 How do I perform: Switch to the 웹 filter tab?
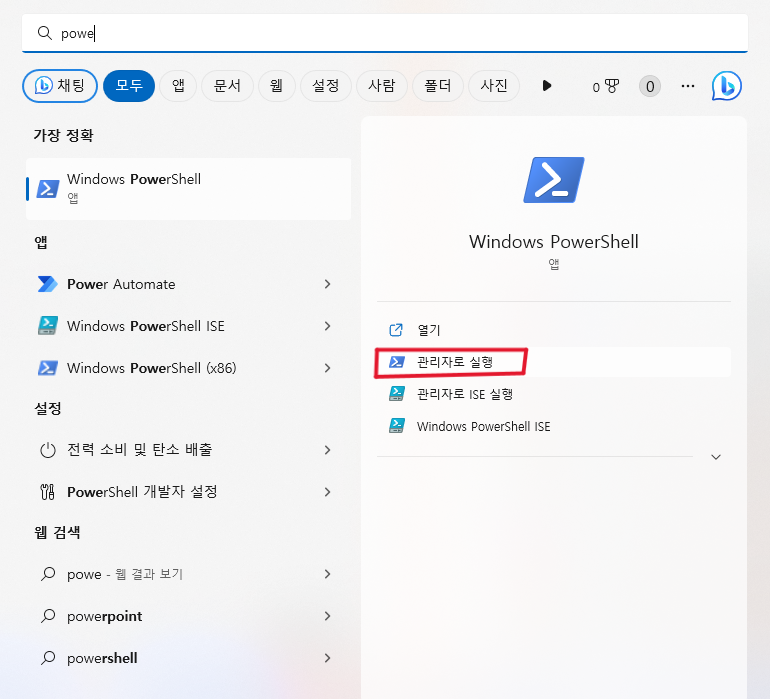point(276,86)
